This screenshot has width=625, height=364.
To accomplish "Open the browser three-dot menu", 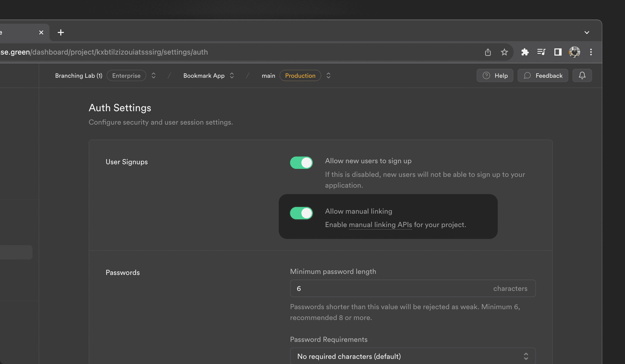I will point(591,52).
